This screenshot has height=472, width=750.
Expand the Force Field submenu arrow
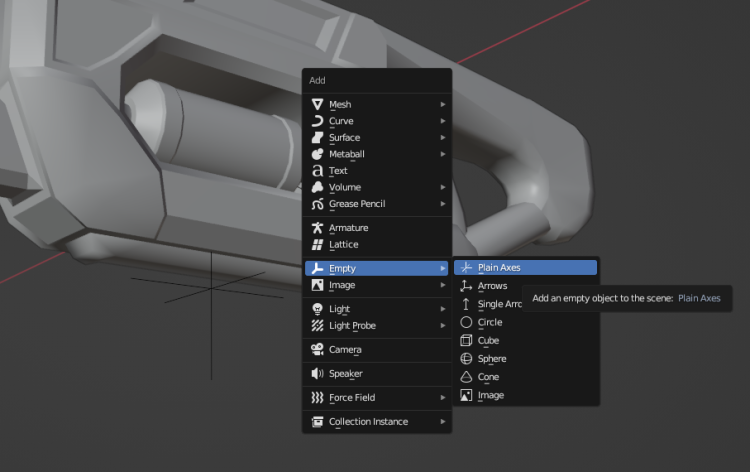click(442, 398)
